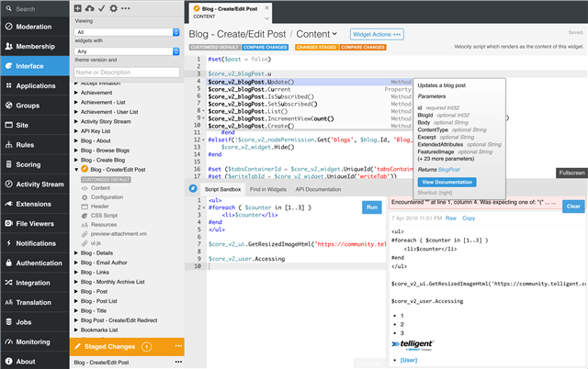The width and height of the screenshot is (588, 369).
Task: Switch to the Script Sandbox tab
Action: (x=222, y=189)
